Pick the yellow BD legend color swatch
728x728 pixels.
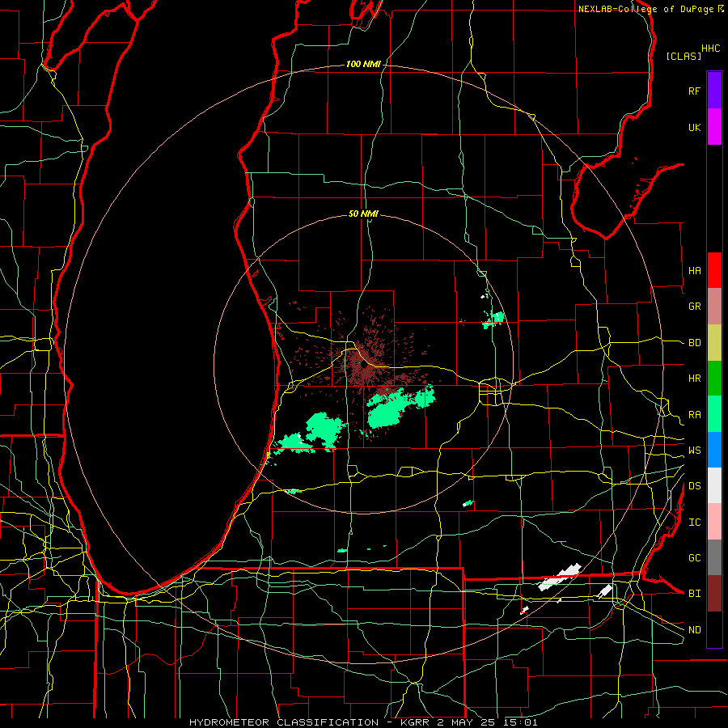point(714,343)
